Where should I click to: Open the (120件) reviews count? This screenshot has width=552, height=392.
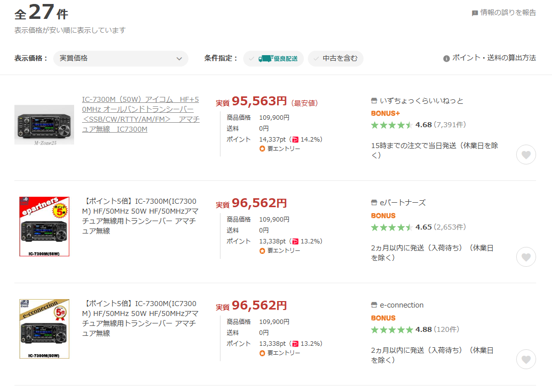point(447,329)
